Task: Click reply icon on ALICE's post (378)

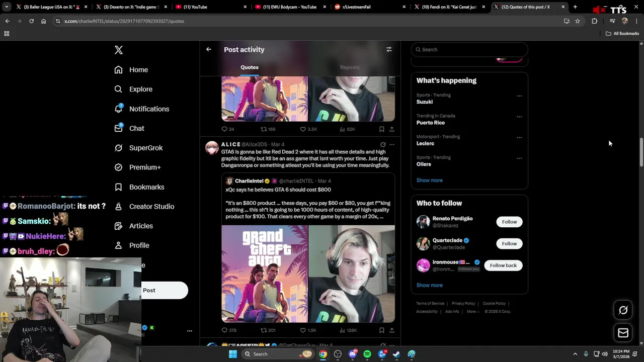Action: [225, 330]
